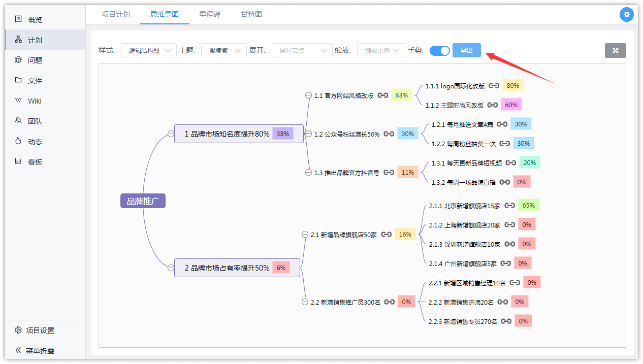This screenshot has height=364, width=643.
Task: Click the Wiki icon in sidebar
Action: (x=18, y=101)
